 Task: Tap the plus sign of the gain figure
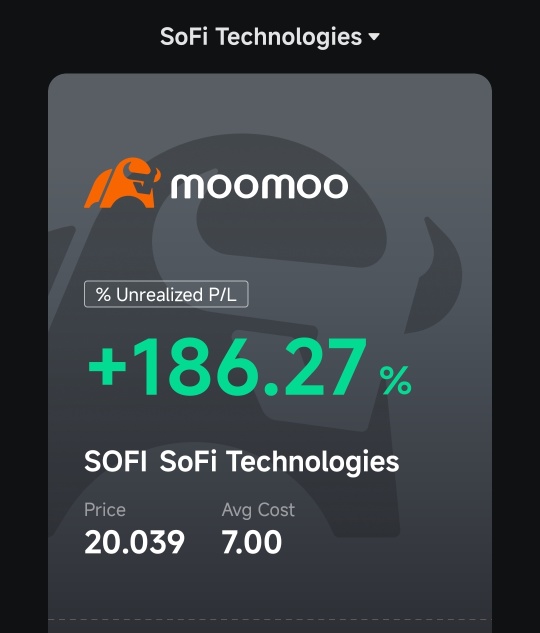107,367
